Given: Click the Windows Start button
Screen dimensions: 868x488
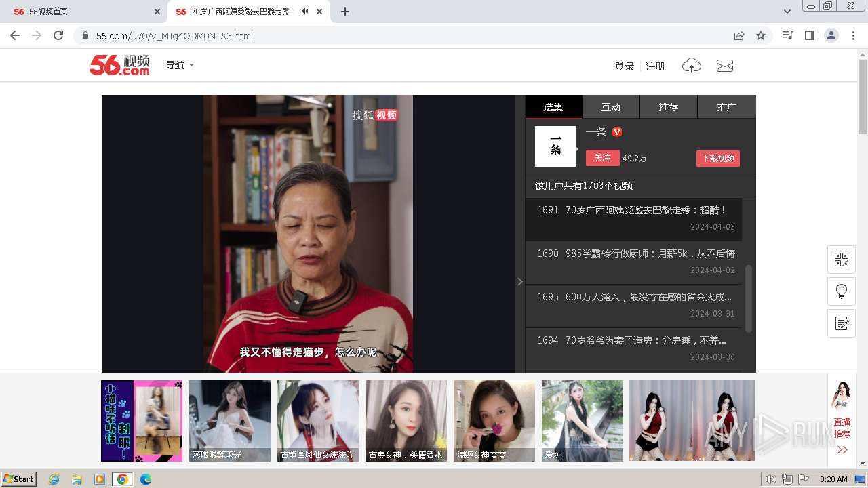Looking at the screenshot, I should pos(19,479).
